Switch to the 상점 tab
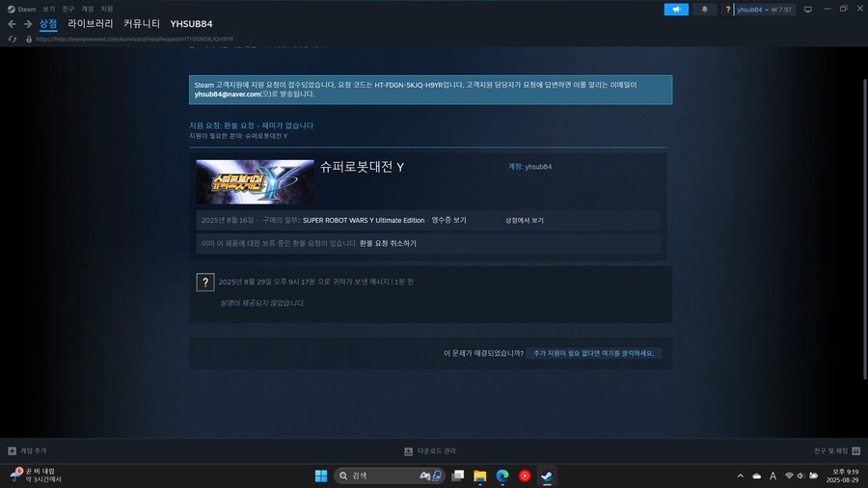868x488 pixels. (x=48, y=24)
